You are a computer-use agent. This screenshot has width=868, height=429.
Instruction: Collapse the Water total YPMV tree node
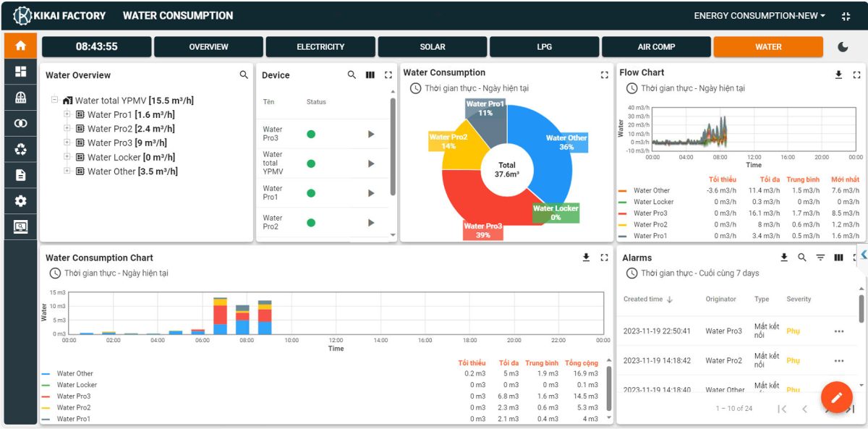coord(55,101)
